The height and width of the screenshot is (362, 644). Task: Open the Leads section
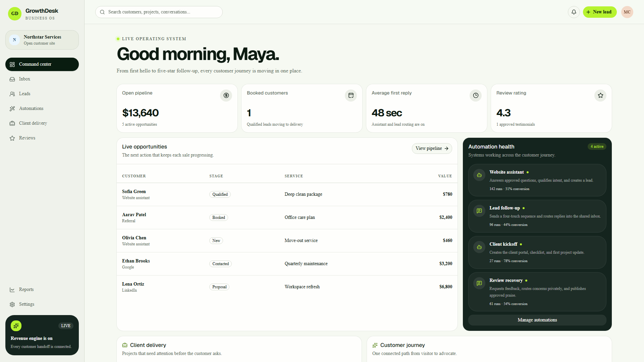tap(42, 94)
